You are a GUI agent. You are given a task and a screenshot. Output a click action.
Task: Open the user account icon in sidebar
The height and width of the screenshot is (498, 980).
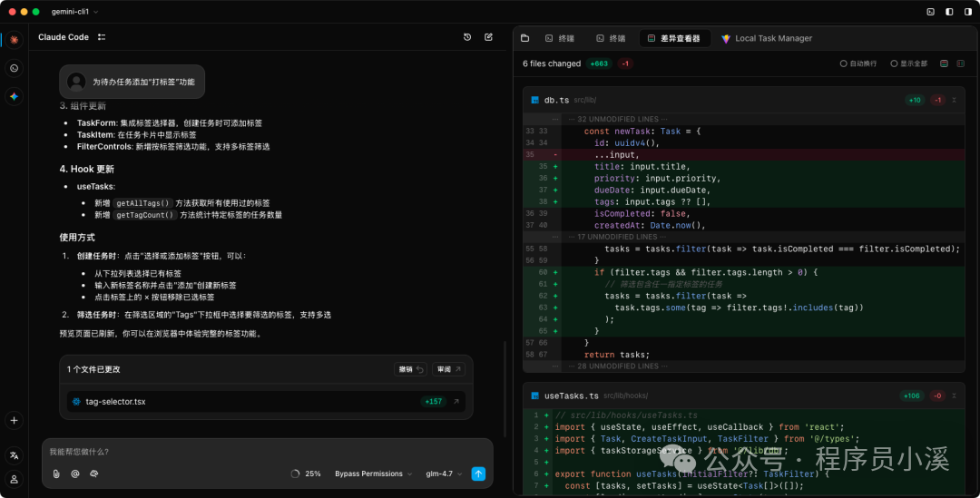click(x=14, y=479)
